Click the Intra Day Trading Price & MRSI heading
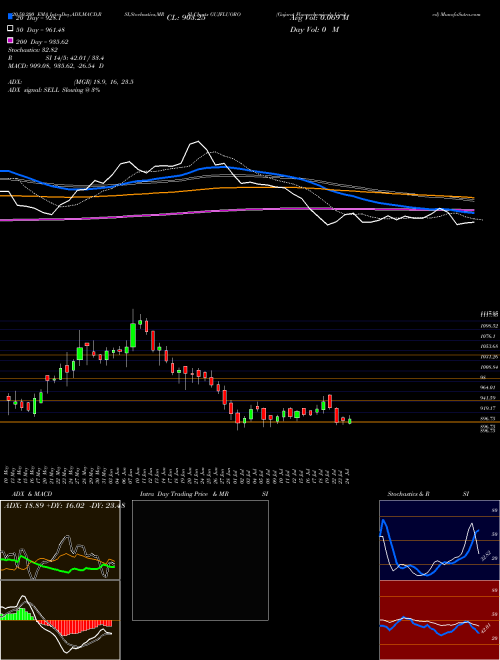This screenshot has width=500, height=660. pos(204,494)
